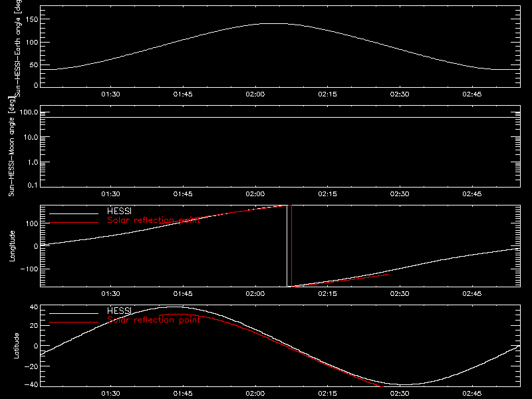Screen dimensions: 532x399
Task: Click 'HESSI' legend text in Latitude plot
Action: pyautogui.click(x=119, y=311)
